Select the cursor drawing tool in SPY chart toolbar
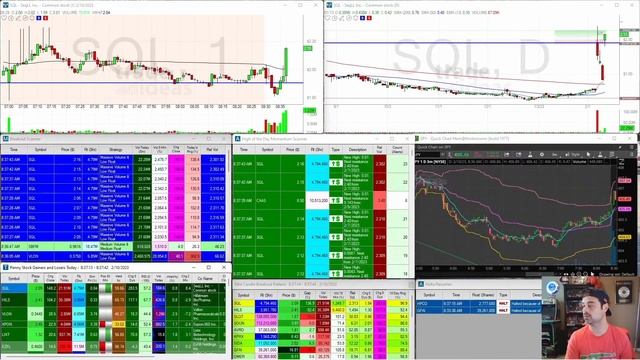The width and height of the screenshot is (640, 360). 588,155
